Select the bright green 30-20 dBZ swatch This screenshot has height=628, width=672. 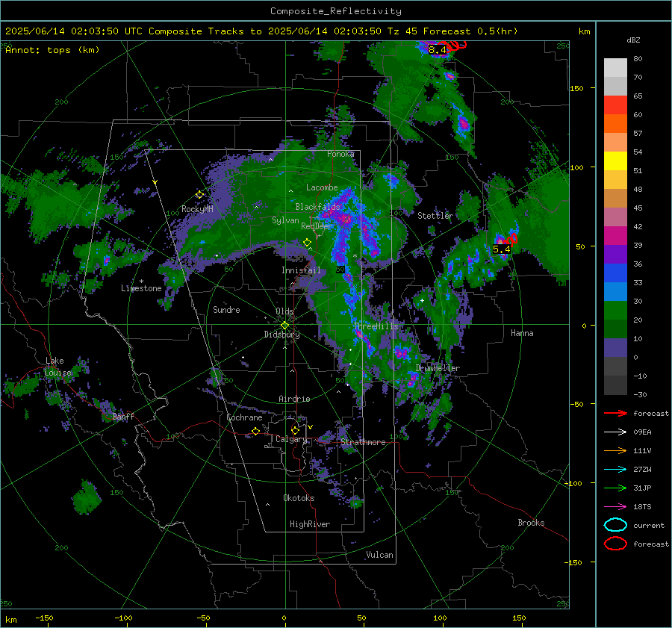click(x=615, y=310)
